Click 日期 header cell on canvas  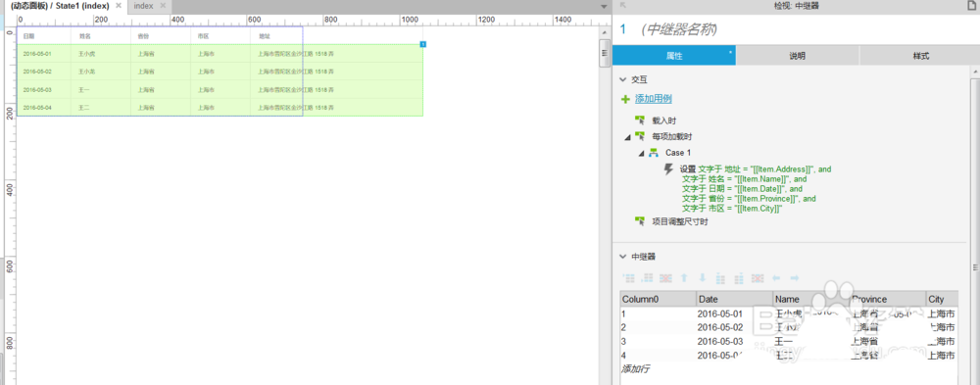tap(44, 36)
